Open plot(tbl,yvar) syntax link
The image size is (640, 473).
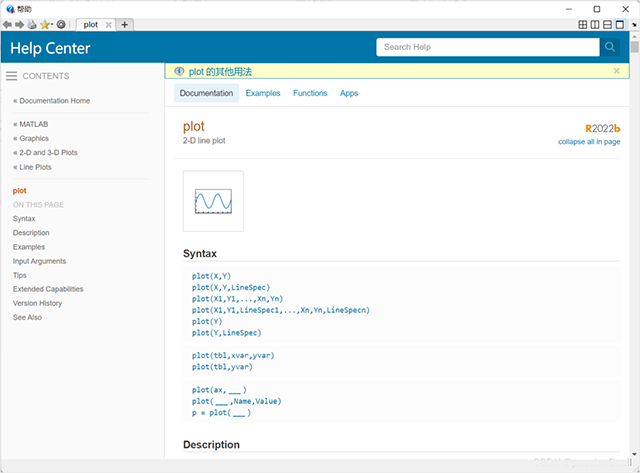[222, 367]
